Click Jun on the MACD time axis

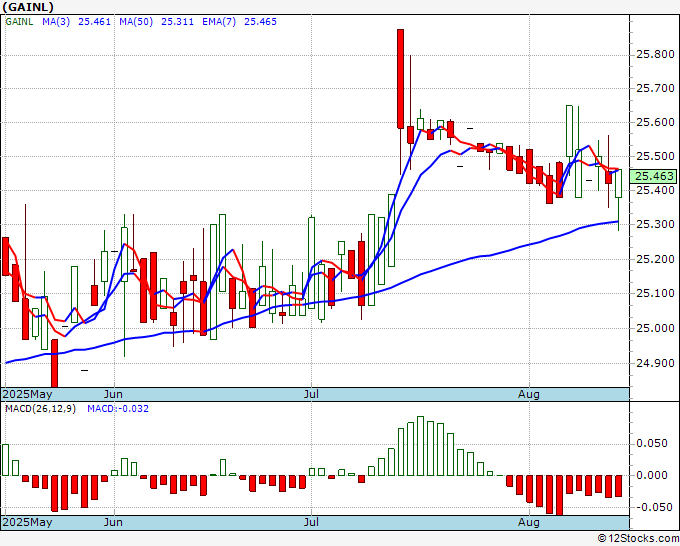[113, 522]
